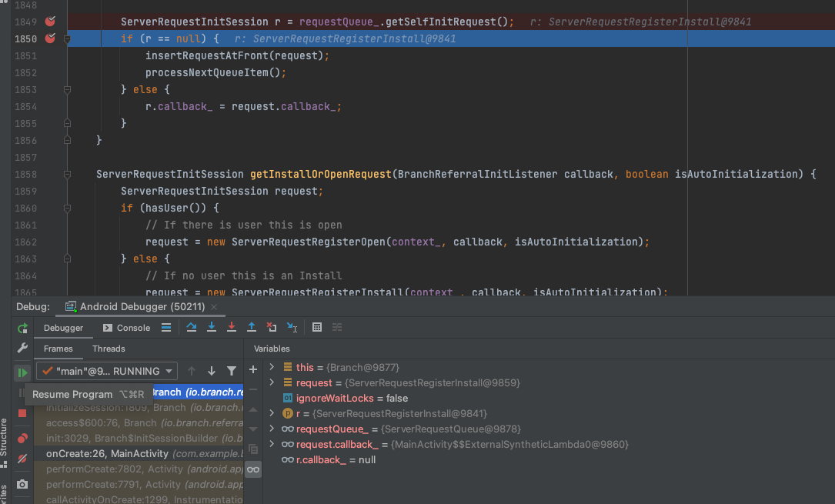Viewport: 835px width, 504px height.
Task: Click getInstallOrOpenRequest method name
Action: click(x=321, y=174)
